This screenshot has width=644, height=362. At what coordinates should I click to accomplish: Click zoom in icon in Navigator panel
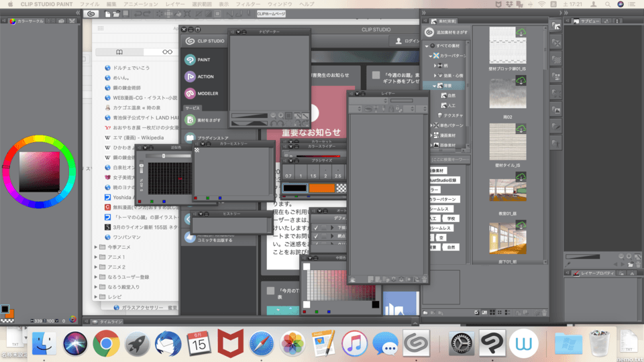click(x=281, y=116)
